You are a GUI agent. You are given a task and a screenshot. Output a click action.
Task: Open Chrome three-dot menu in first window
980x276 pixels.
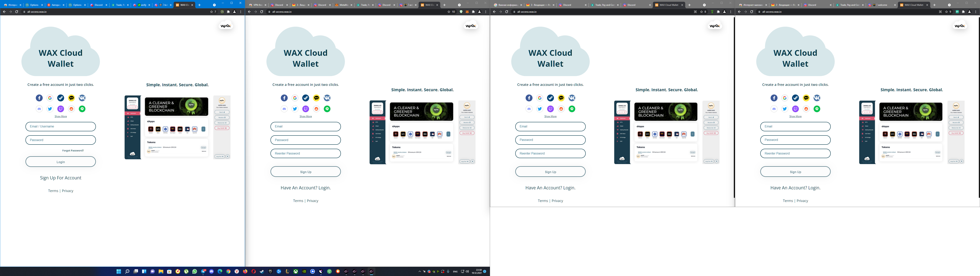pos(240,12)
